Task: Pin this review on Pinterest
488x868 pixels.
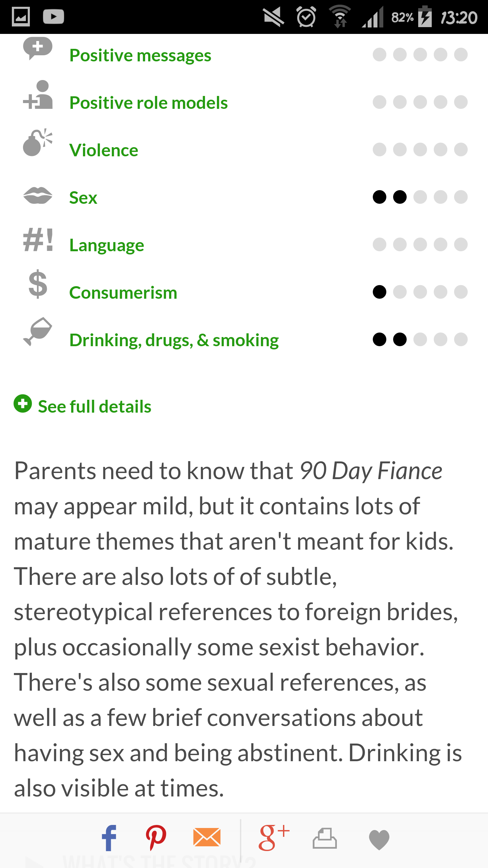Action: [156, 838]
